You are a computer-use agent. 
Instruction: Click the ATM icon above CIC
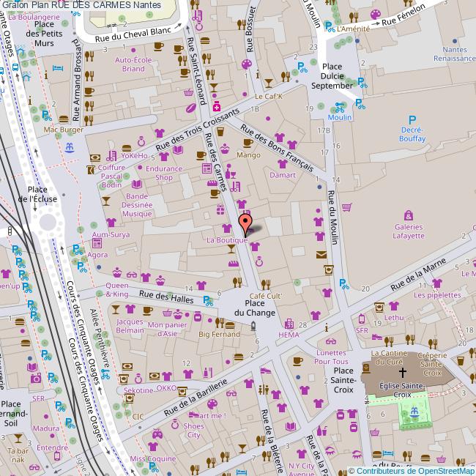pyautogui.click(x=130, y=398)
